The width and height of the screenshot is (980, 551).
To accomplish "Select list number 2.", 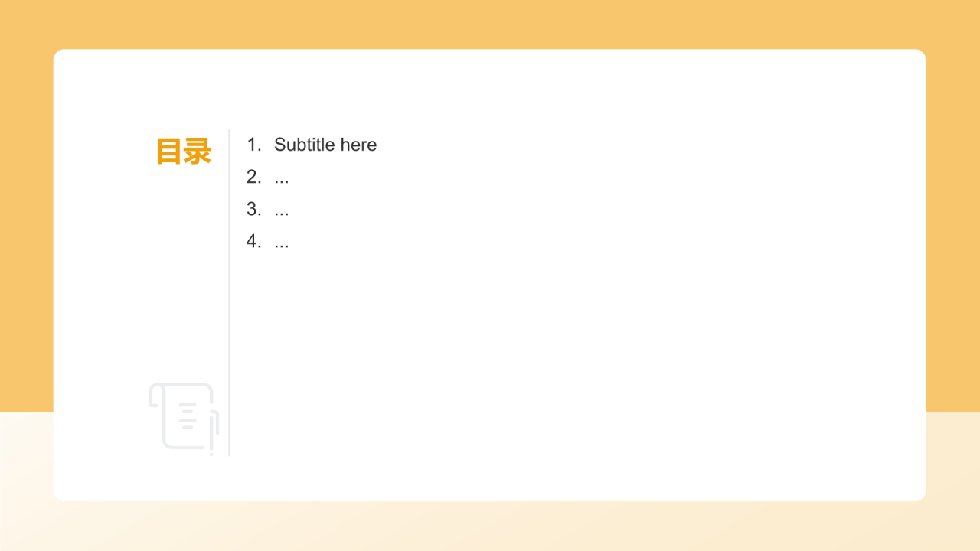I will [254, 177].
